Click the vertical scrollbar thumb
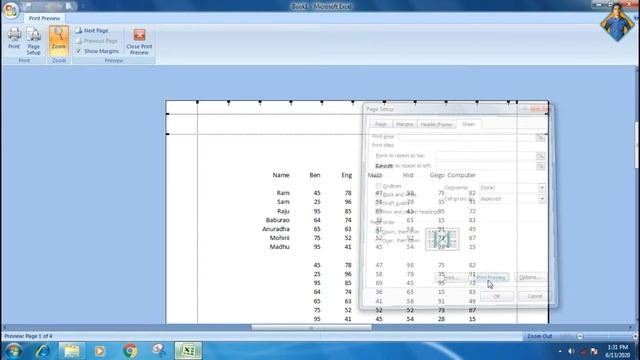The width and height of the screenshot is (640, 360). pos(637,145)
